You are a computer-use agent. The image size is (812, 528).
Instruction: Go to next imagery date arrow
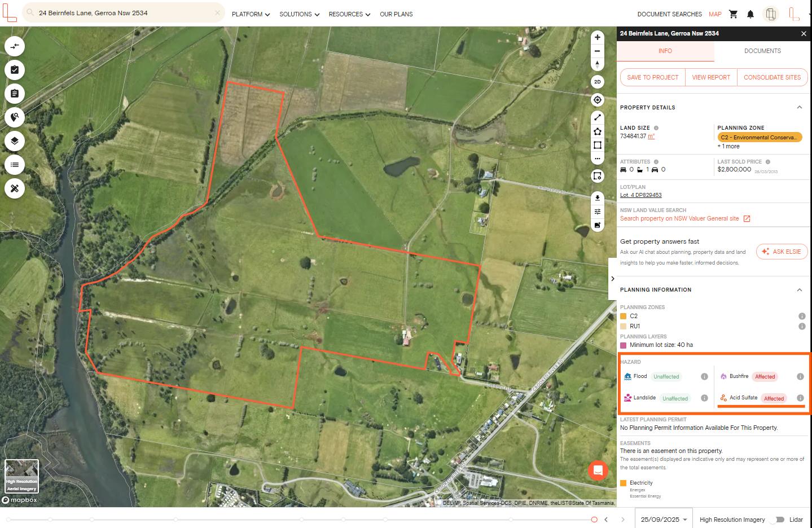click(x=622, y=520)
